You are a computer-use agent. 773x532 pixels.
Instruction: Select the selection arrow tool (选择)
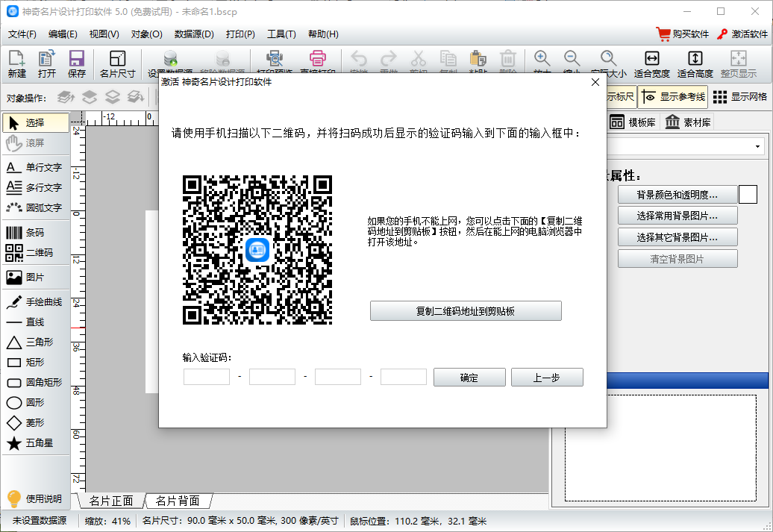(x=36, y=123)
